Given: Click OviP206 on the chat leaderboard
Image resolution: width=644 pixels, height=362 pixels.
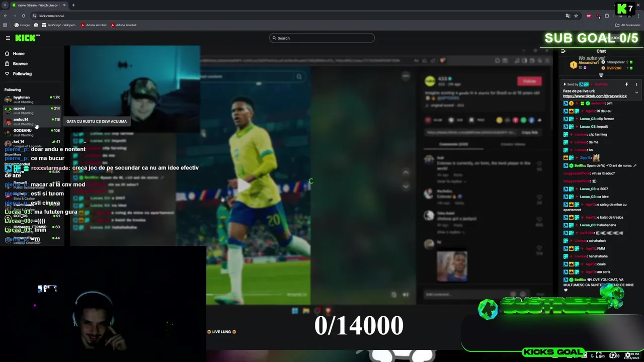Looking at the screenshot, I should tap(614, 68).
